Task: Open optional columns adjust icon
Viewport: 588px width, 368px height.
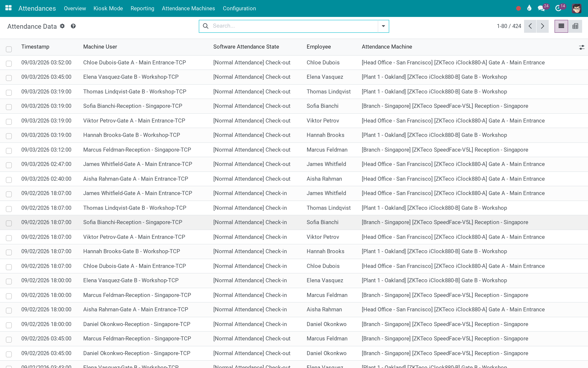Action: (x=581, y=47)
